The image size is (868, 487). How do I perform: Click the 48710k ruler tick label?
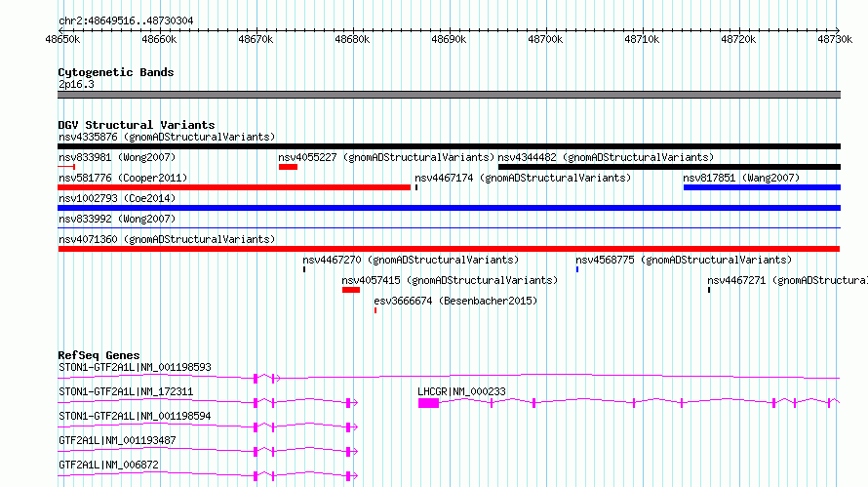pos(642,39)
